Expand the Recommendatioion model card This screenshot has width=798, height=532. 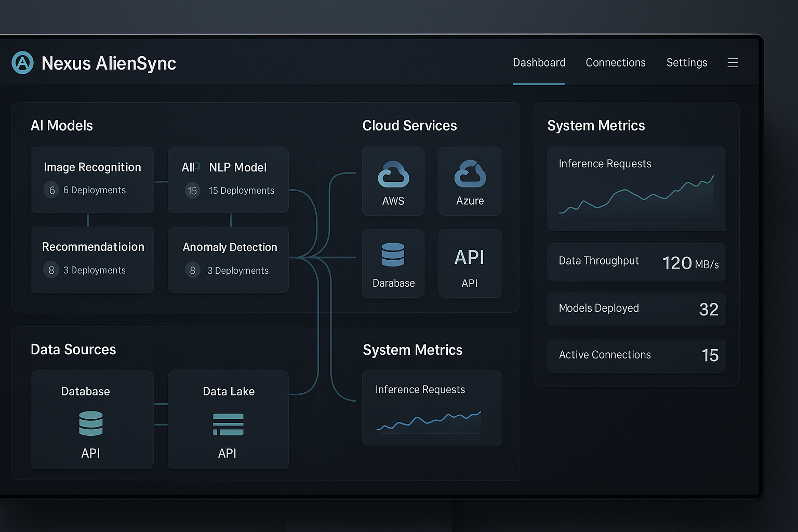point(92,259)
